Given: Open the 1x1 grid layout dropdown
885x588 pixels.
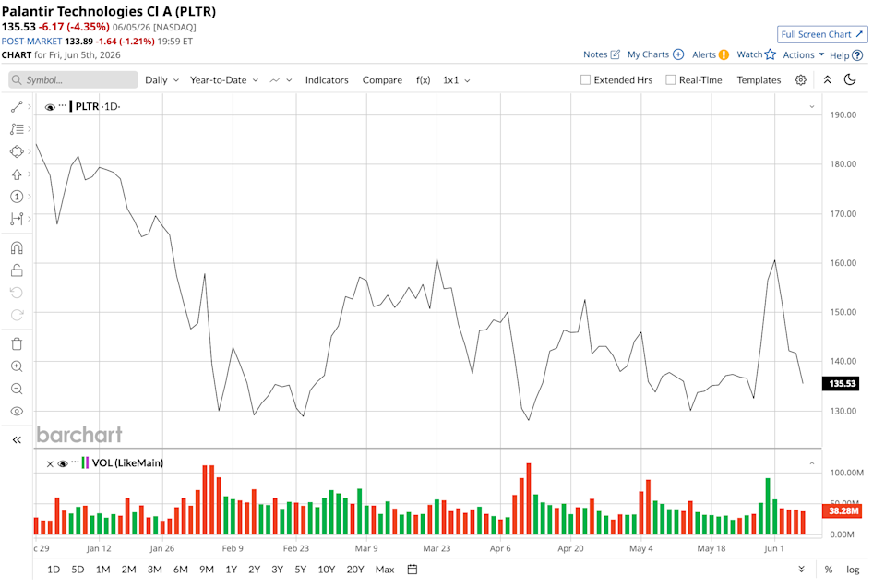Looking at the screenshot, I should pos(456,80).
